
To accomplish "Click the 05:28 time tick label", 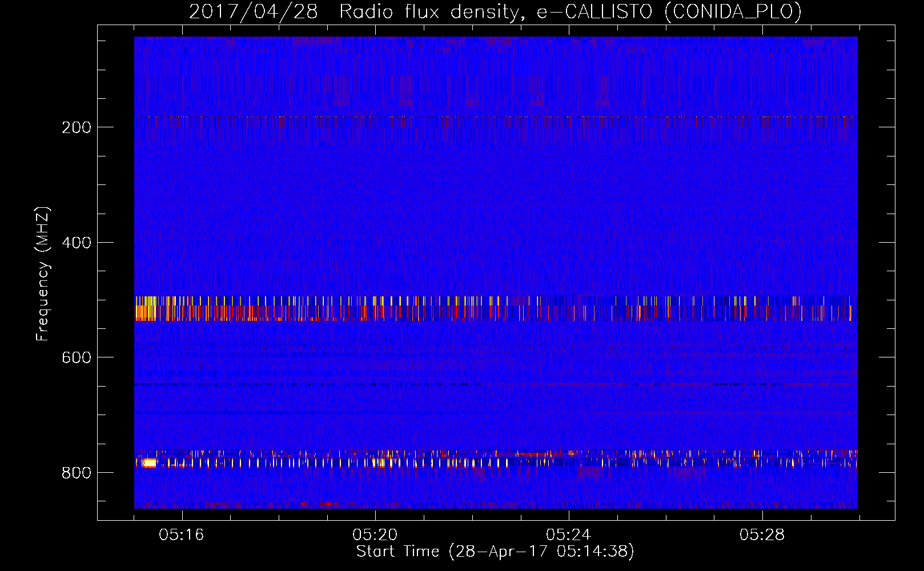I will coord(762,535).
